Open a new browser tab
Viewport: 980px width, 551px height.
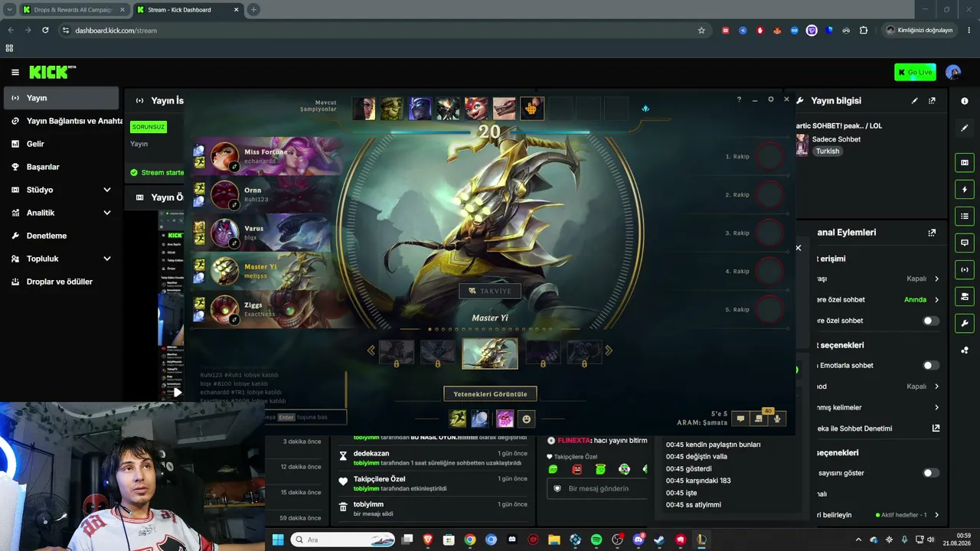tap(253, 10)
